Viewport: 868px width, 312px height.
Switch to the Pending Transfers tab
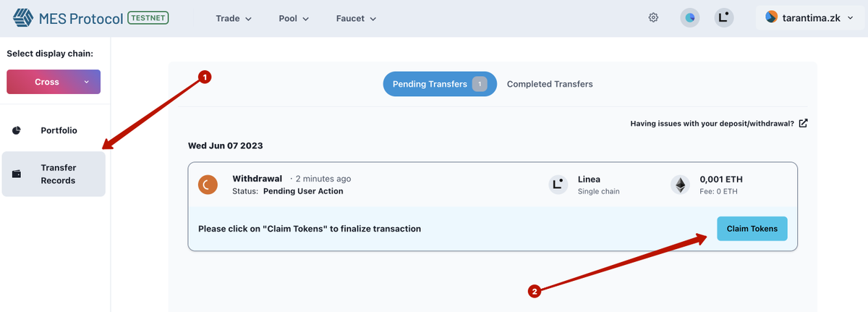click(x=439, y=84)
